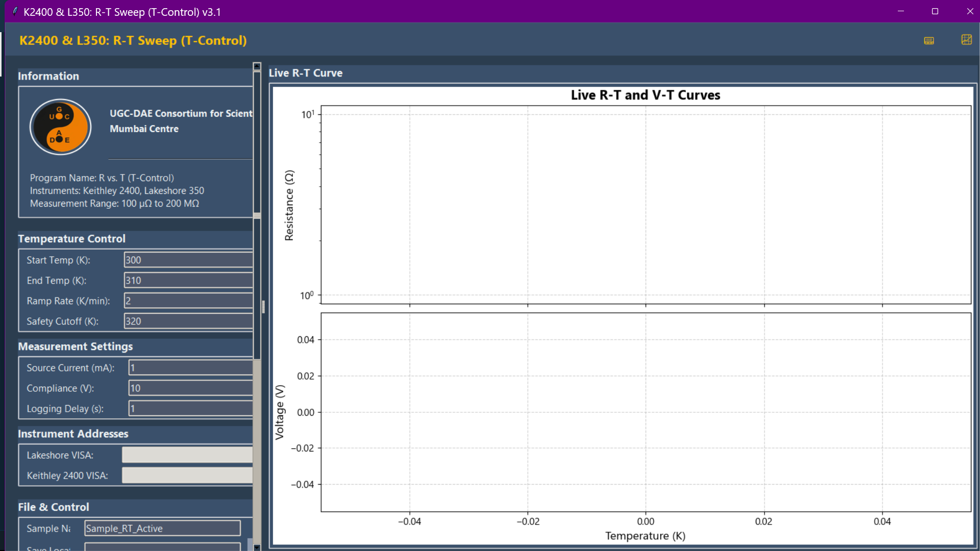Click the graph chart icon in header
980x551 pixels.
coord(966,40)
